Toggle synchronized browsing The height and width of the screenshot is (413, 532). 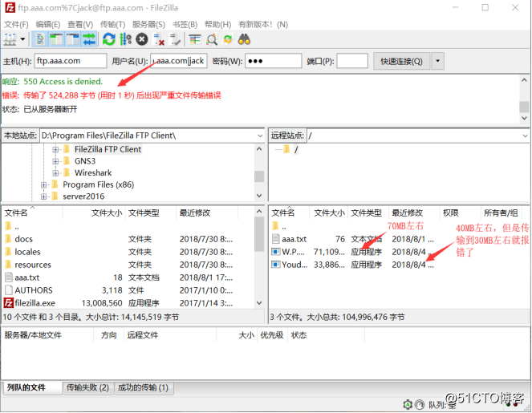[x=228, y=39]
